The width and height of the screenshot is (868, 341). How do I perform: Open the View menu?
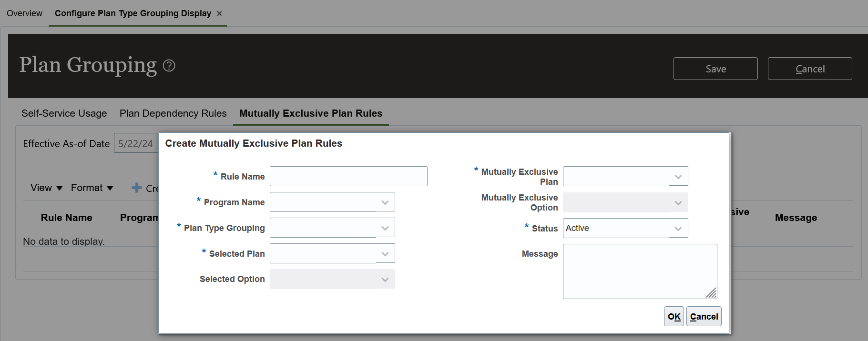point(46,188)
